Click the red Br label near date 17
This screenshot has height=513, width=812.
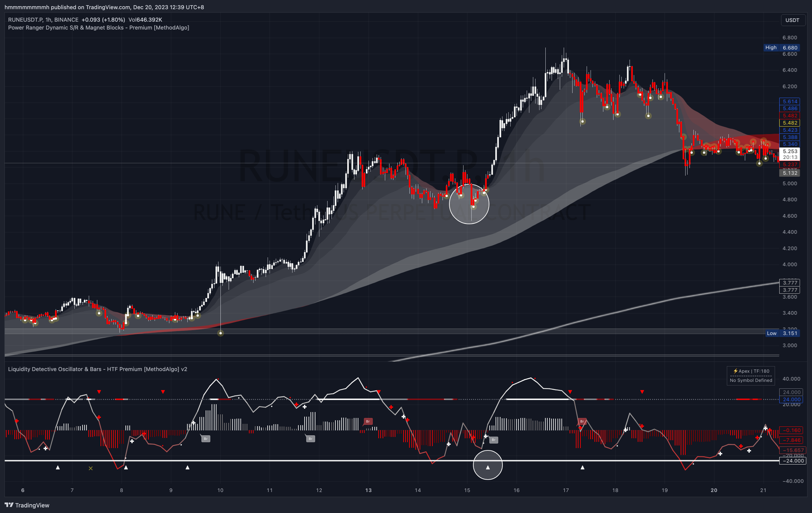(x=582, y=421)
